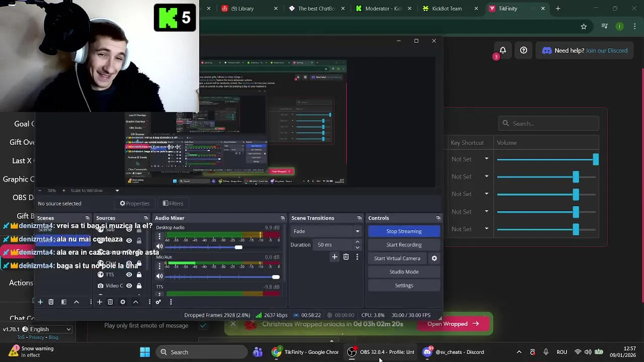Open TikFinity notifications bell
Image resolution: width=644 pixels, height=362 pixels.
pyautogui.click(x=503, y=50)
